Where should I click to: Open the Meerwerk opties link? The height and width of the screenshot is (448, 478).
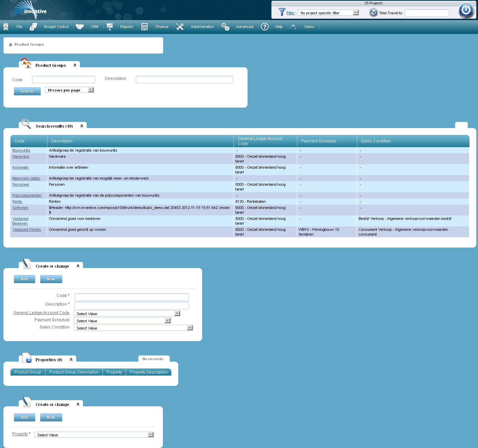pyautogui.click(x=26, y=178)
